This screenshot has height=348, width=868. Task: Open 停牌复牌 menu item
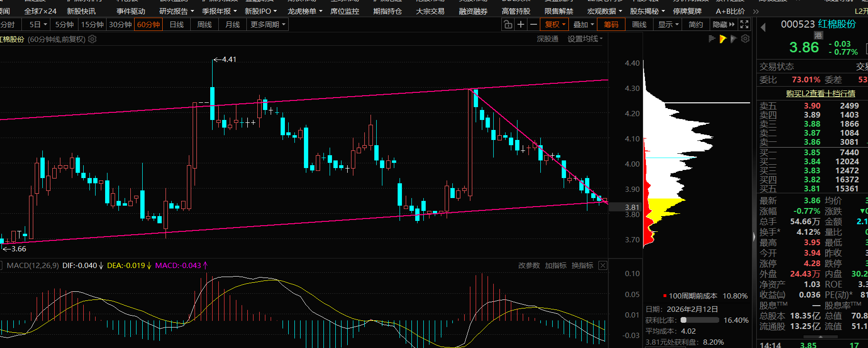coord(687,11)
